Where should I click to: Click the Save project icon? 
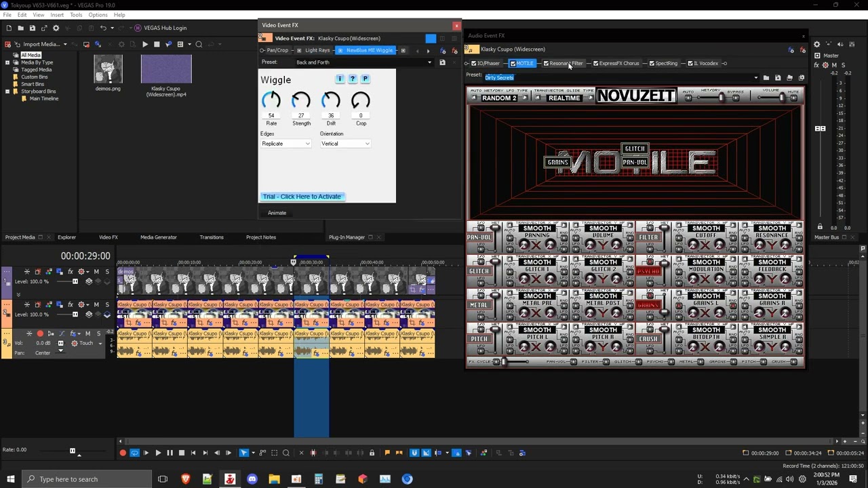(x=32, y=28)
